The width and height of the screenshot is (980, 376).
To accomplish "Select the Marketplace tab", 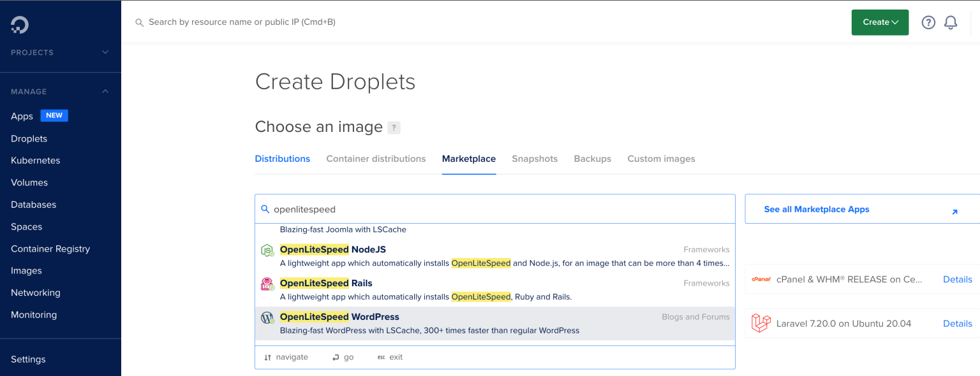I will click(x=469, y=159).
